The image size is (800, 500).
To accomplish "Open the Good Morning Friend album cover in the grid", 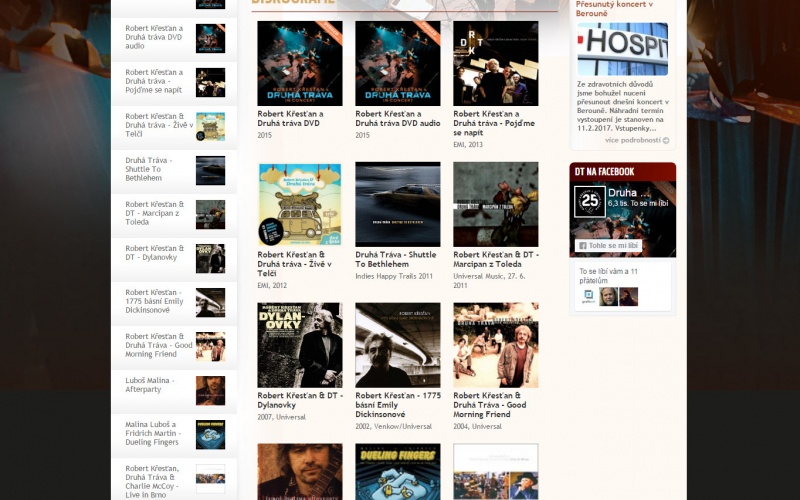I will tap(496, 345).
